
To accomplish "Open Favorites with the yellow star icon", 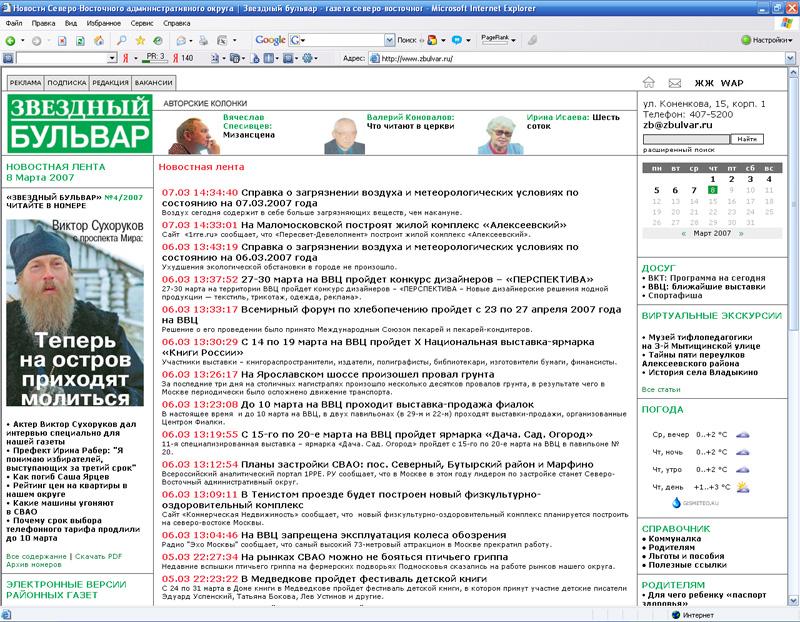I will [140, 40].
